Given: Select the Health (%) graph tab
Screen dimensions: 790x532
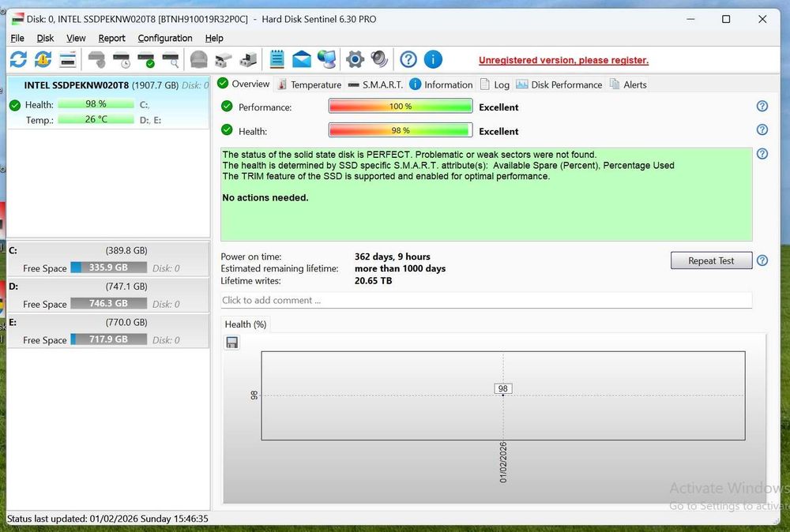Looking at the screenshot, I should pos(246,324).
